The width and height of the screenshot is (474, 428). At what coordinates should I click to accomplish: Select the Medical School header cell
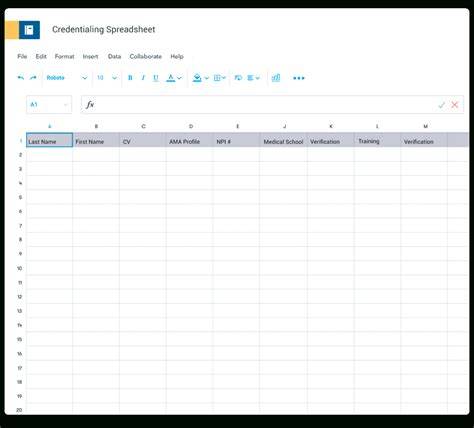[x=283, y=140]
